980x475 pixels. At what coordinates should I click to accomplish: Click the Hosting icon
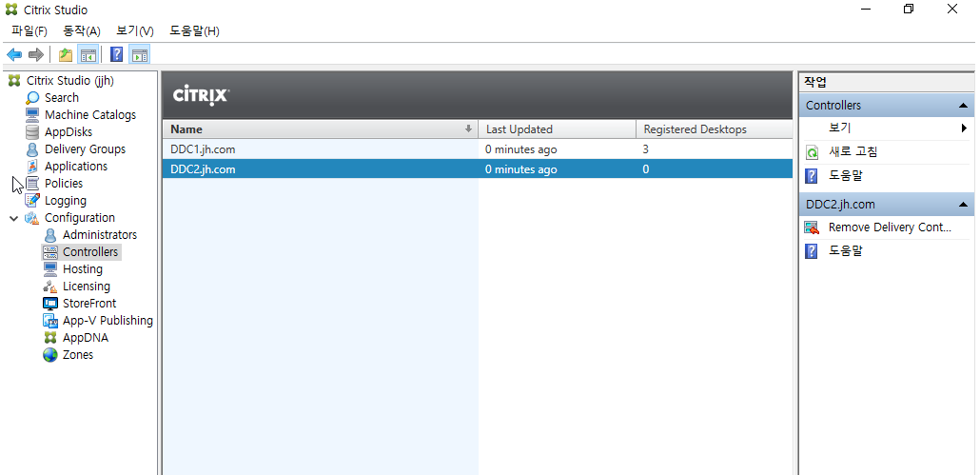50,268
